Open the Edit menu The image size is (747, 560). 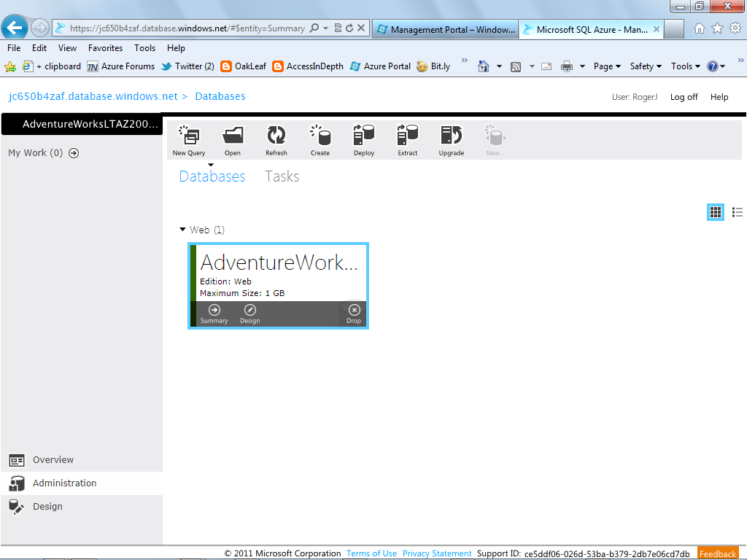[39, 48]
